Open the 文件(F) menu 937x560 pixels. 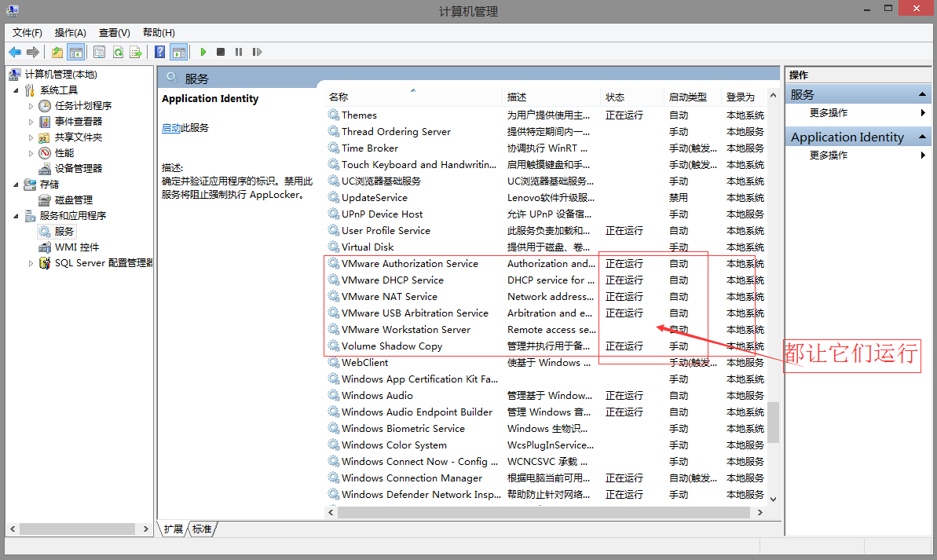[27, 33]
